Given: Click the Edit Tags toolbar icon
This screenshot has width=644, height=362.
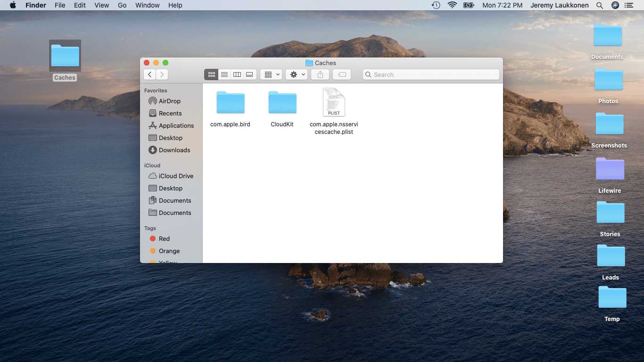Looking at the screenshot, I should [x=342, y=74].
